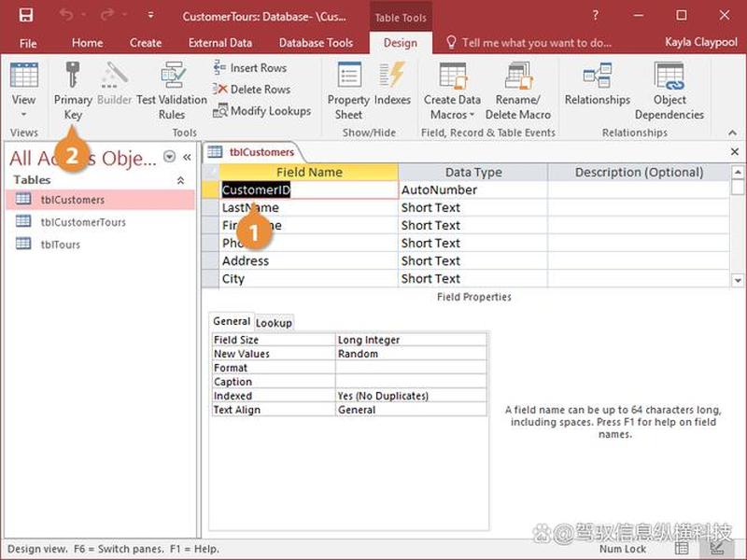Click the Redo arrow icon
The height and width of the screenshot is (560, 747).
click(x=106, y=15)
